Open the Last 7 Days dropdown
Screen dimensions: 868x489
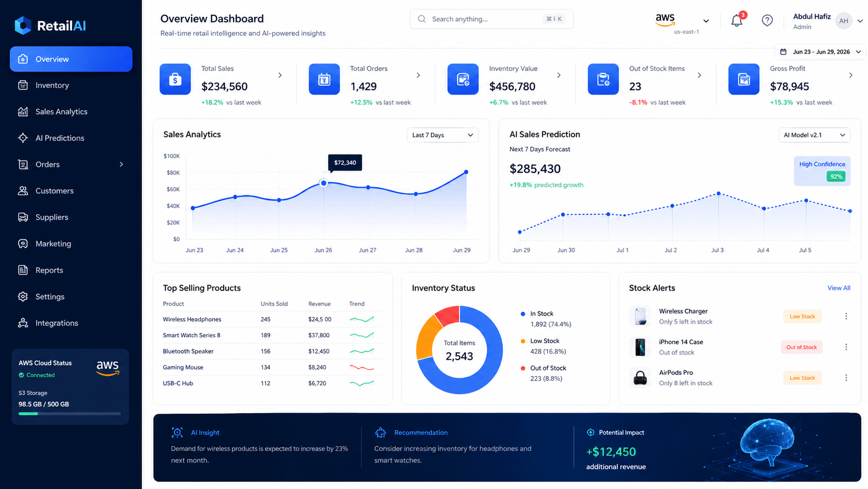[442, 135]
